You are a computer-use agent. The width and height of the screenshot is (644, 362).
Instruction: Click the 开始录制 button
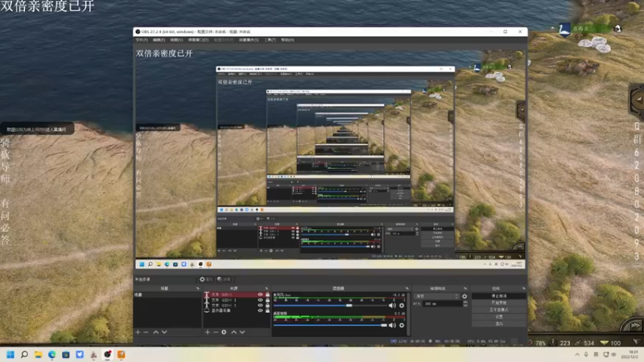(499, 303)
